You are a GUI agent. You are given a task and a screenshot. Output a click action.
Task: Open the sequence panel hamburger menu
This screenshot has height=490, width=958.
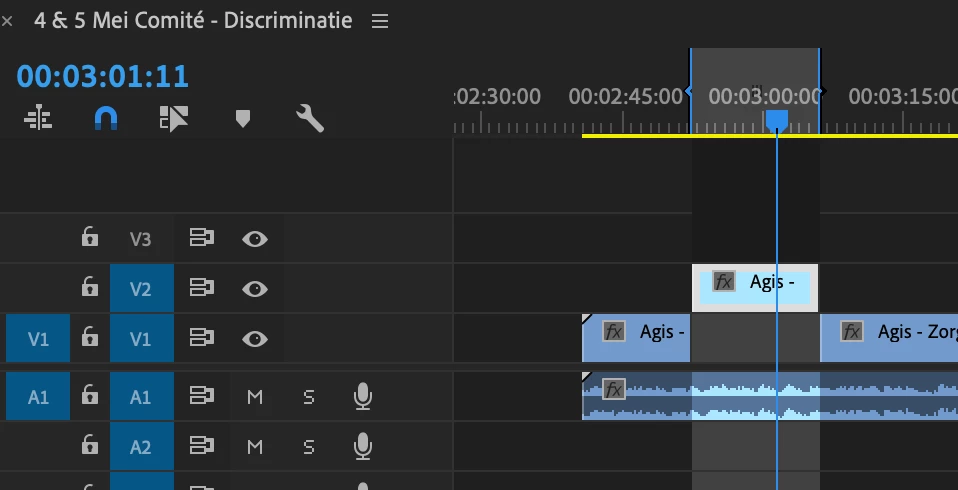tap(380, 21)
